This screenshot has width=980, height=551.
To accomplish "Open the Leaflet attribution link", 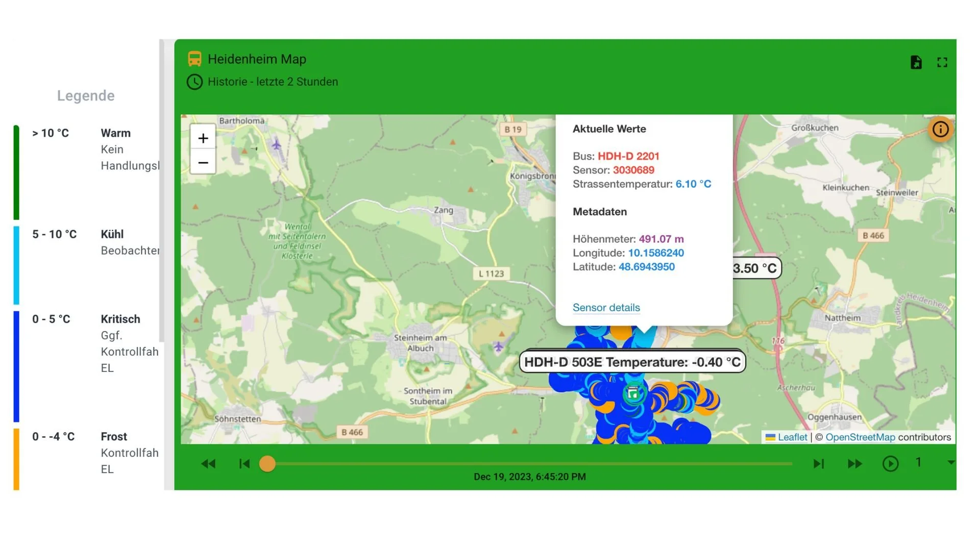I will coord(792,437).
